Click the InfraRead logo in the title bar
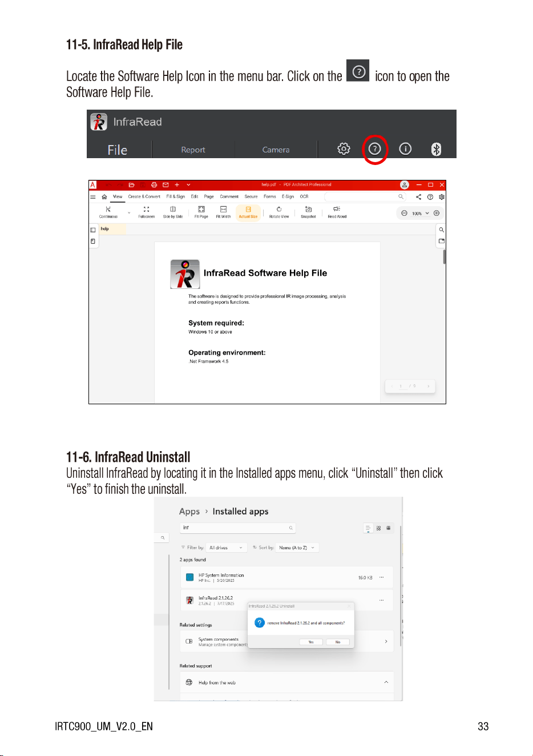 [x=99, y=122]
